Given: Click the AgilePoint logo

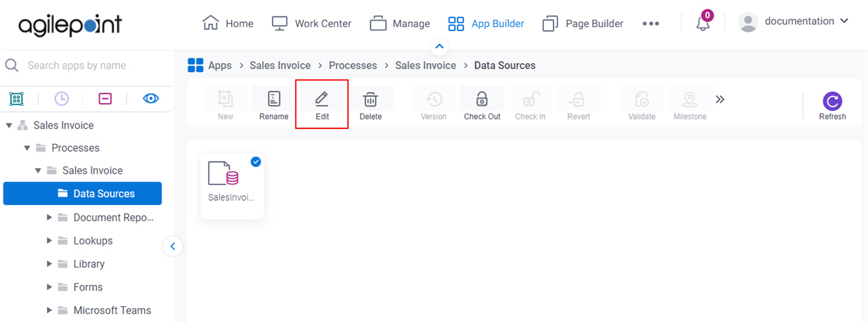Looking at the screenshot, I should (x=70, y=24).
